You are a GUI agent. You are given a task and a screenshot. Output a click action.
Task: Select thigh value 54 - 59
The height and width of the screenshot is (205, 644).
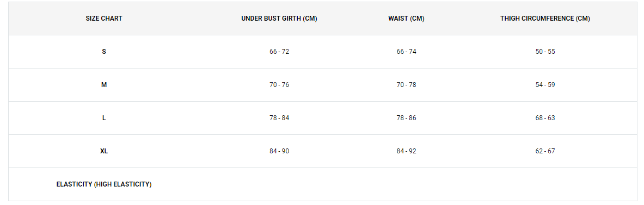[x=545, y=85]
